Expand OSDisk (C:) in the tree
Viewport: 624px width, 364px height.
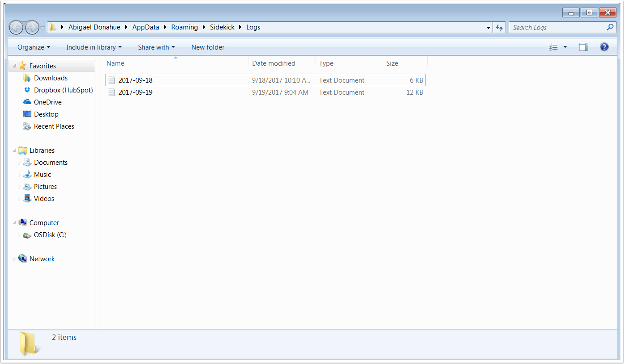19,235
